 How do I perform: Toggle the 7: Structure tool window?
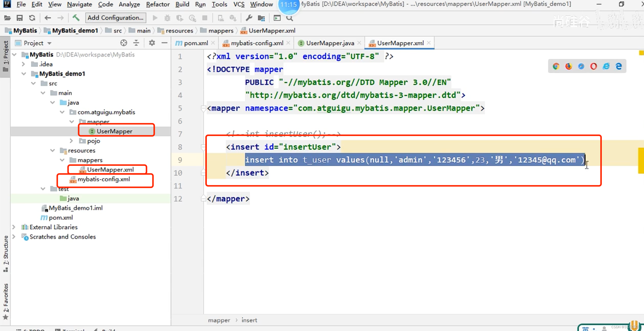5,254
